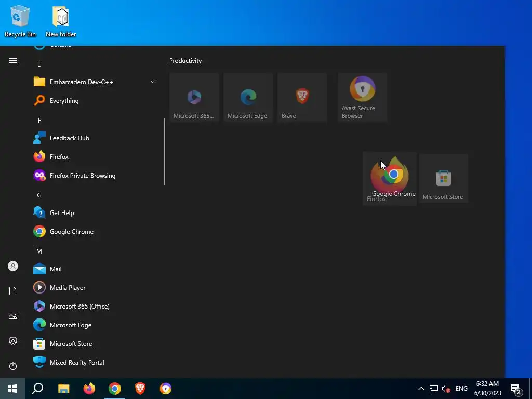This screenshot has width=532, height=399.
Task: Jump to letter E section header
Action: 39,64
